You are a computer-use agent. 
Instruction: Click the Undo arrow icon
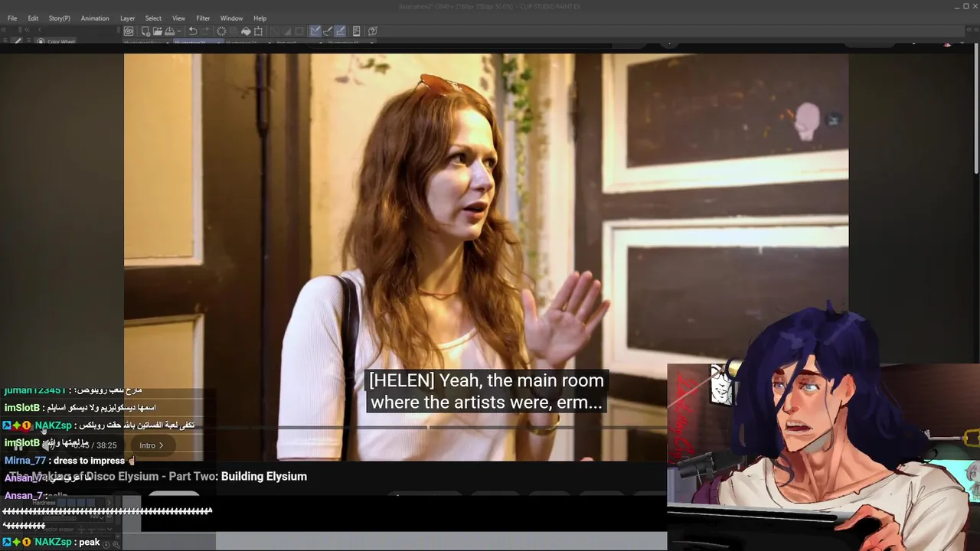[x=193, y=31]
